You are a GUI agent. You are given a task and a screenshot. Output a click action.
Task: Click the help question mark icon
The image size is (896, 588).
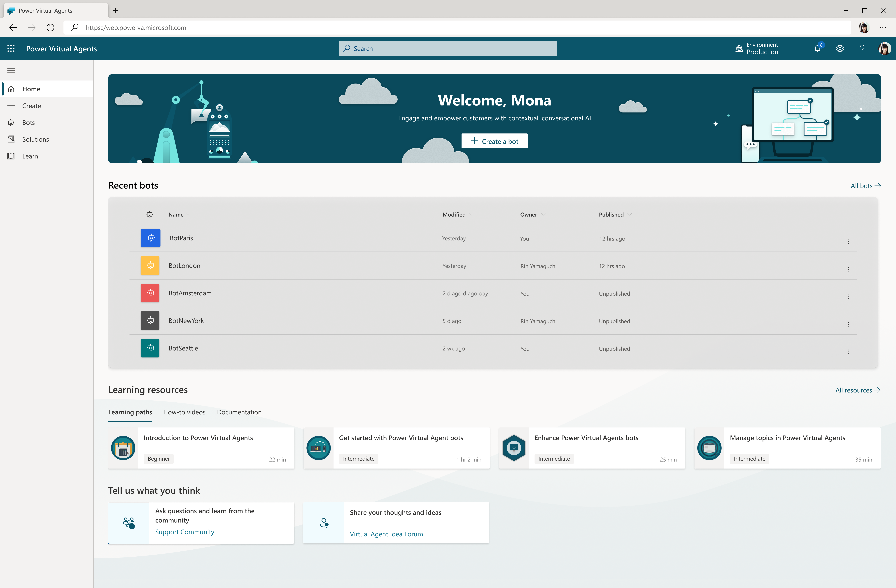(862, 49)
